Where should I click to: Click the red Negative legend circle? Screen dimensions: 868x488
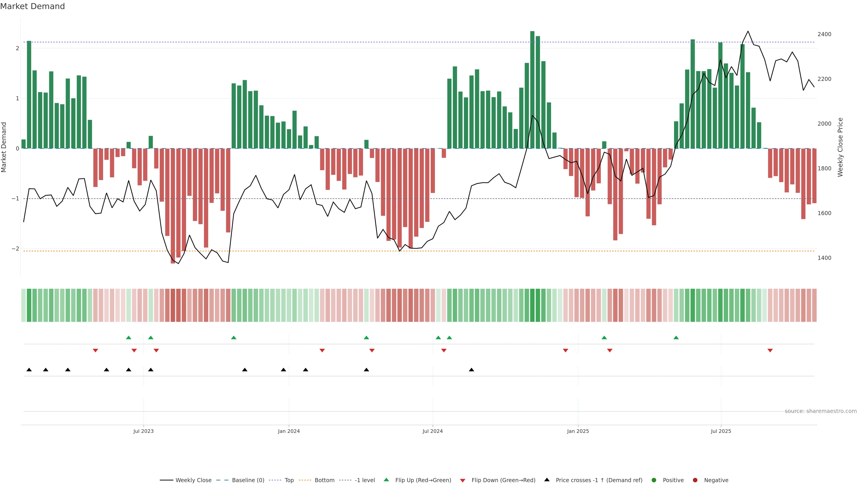pos(695,480)
